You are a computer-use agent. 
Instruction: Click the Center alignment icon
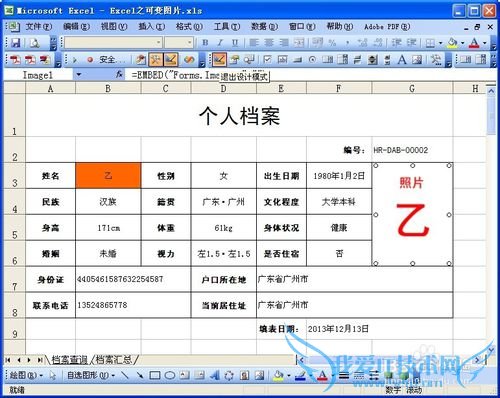[x=269, y=43]
